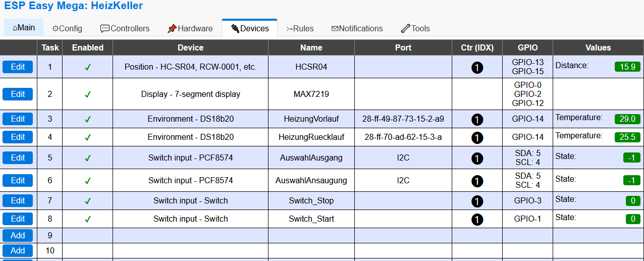This screenshot has width=644, height=261.
Task: Click the ESP Easy Mega: HeizKeller title
Action: (x=74, y=6)
